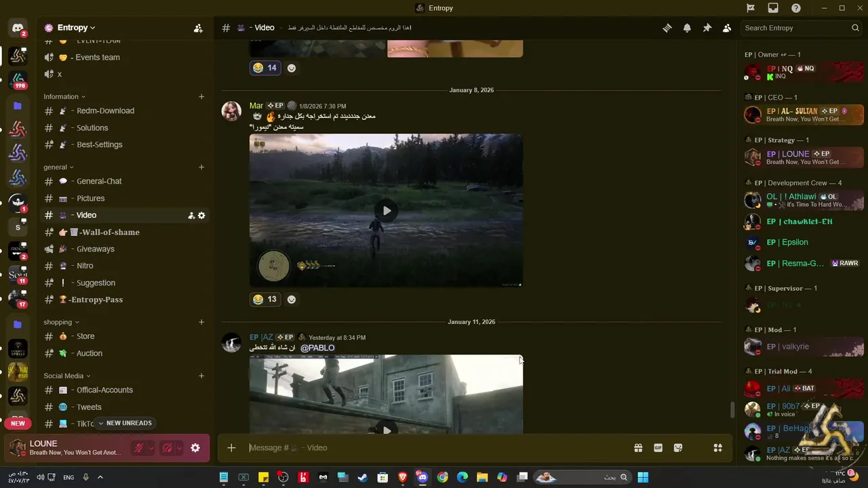Show pinned messages pin icon
The height and width of the screenshot is (488, 868).
pos(707,28)
